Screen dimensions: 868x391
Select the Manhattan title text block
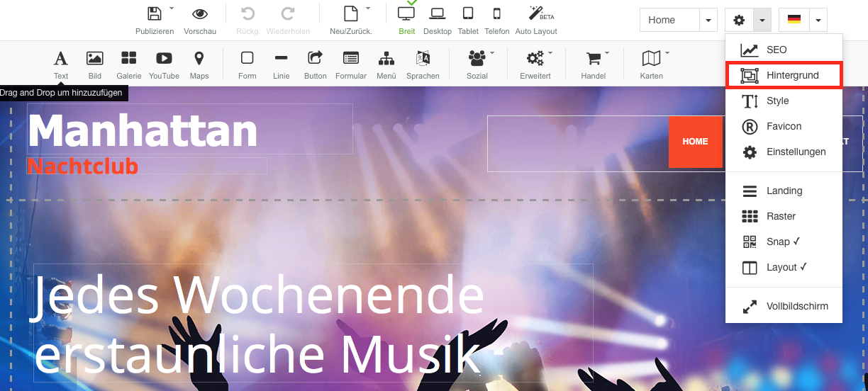point(143,130)
